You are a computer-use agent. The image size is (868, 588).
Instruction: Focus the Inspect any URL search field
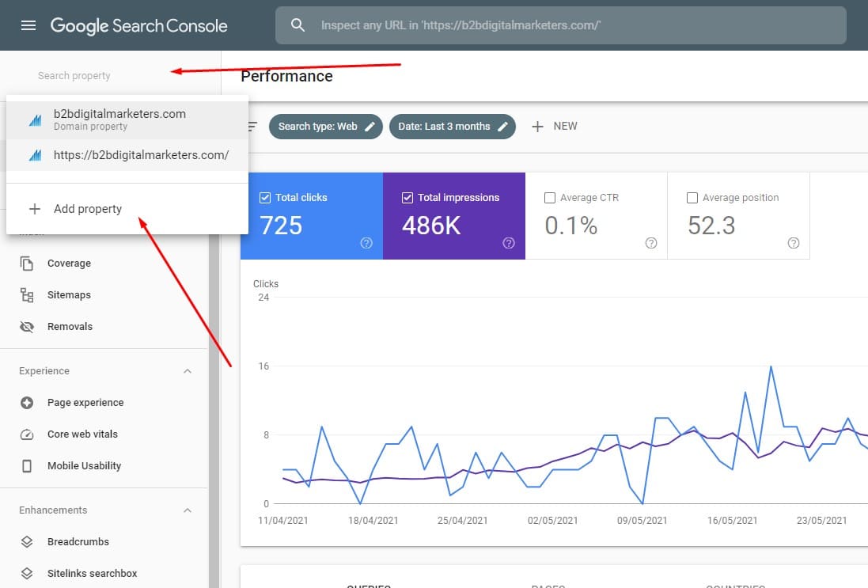click(x=561, y=25)
